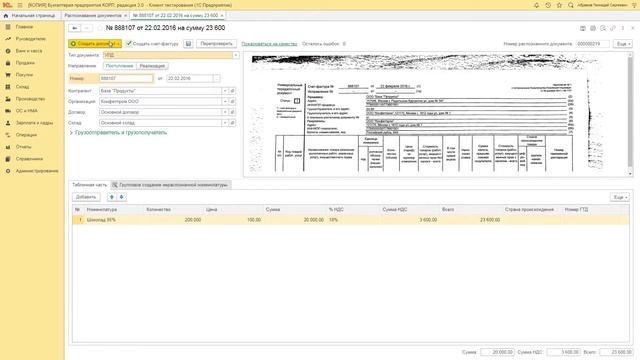The image size is (640, 360).
Task: Click the Перепроверить button
Action: pos(216,44)
